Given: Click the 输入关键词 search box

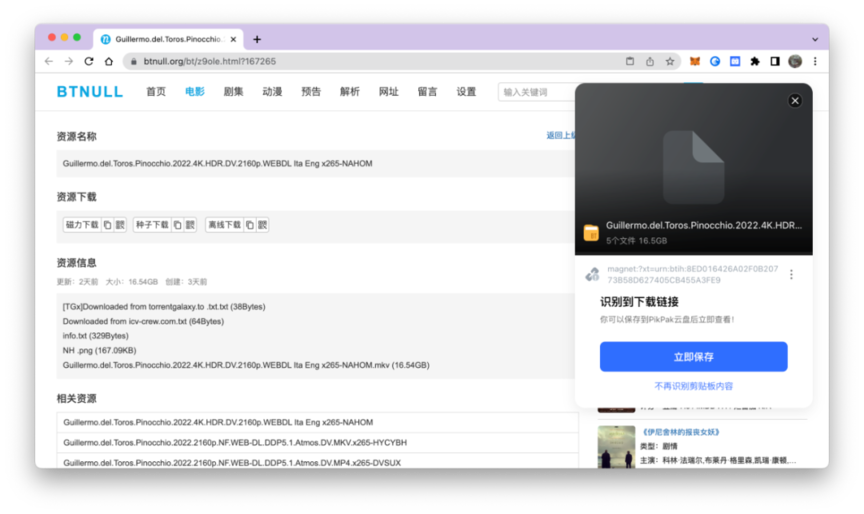Looking at the screenshot, I should click(537, 92).
